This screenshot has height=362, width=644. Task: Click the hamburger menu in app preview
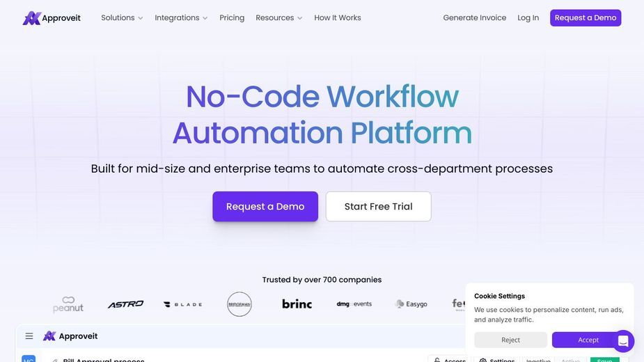click(x=29, y=336)
